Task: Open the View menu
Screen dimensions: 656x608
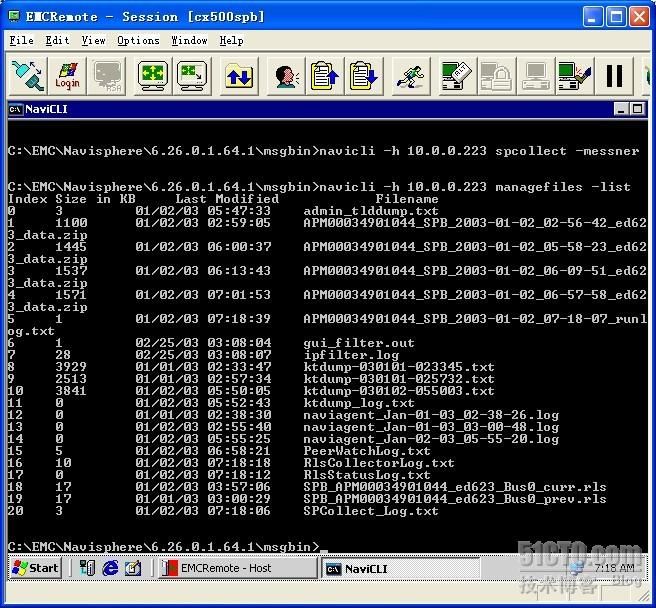Action: click(x=93, y=41)
